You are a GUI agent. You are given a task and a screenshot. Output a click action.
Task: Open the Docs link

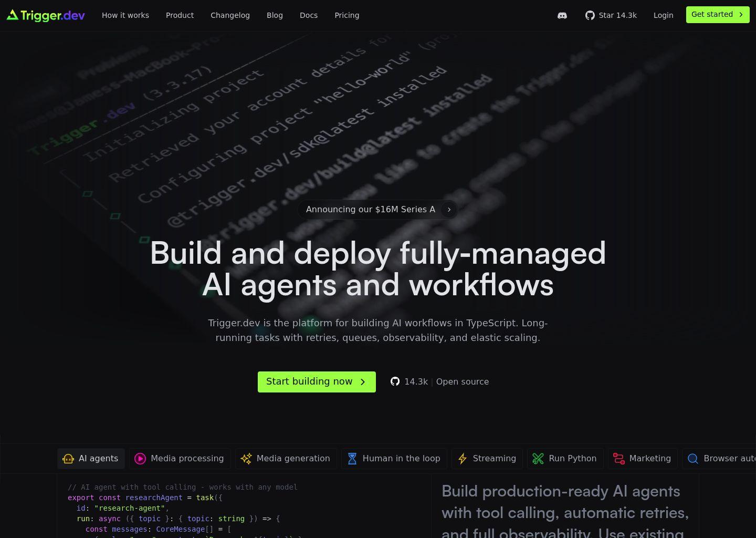click(309, 15)
